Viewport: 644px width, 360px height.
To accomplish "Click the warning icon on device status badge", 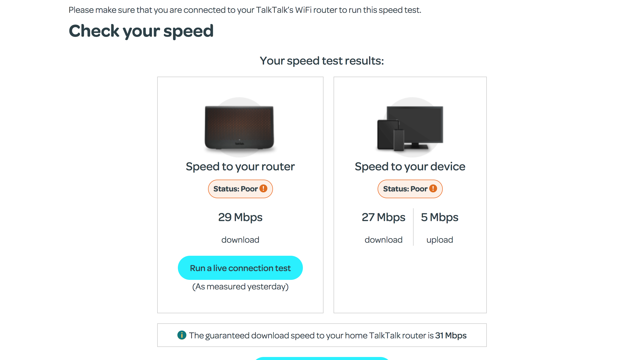I will (433, 189).
